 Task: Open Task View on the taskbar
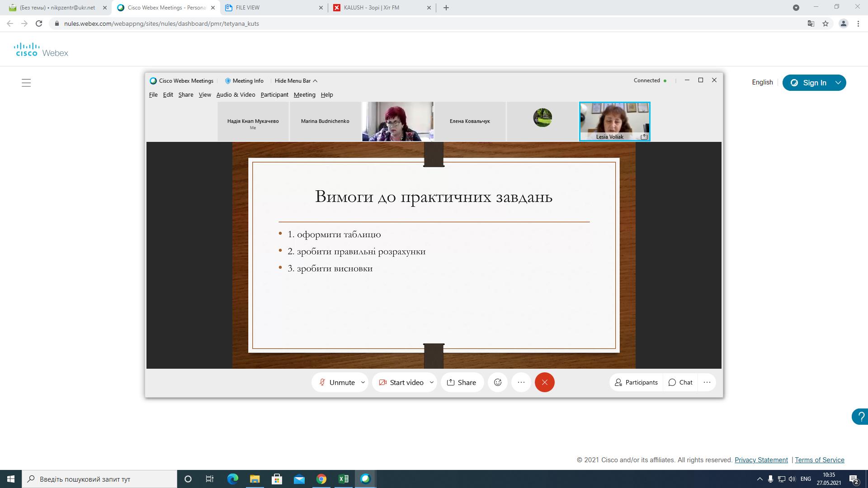(210, 479)
